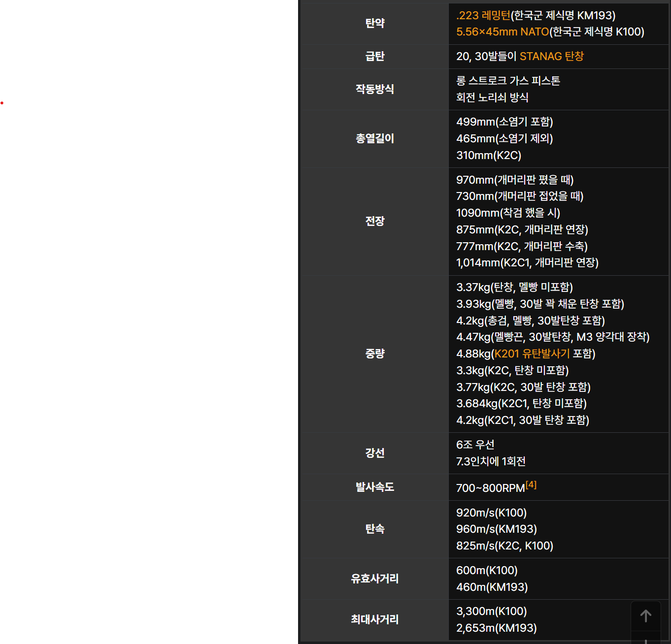Click the text 20, 30발들이
This screenshot has width=671, height=644.
[487, 56]
